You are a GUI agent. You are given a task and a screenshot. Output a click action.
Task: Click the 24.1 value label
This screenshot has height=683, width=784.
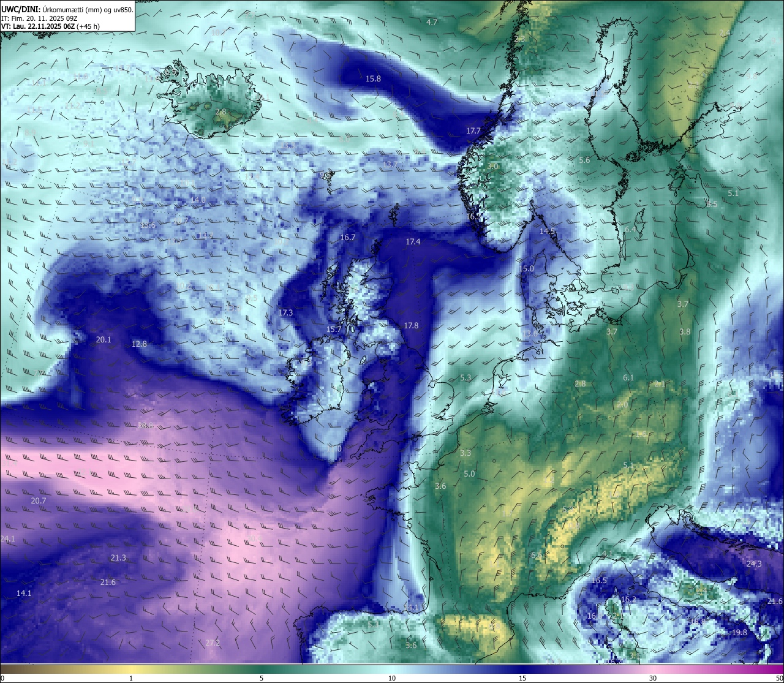coord(7,538)
